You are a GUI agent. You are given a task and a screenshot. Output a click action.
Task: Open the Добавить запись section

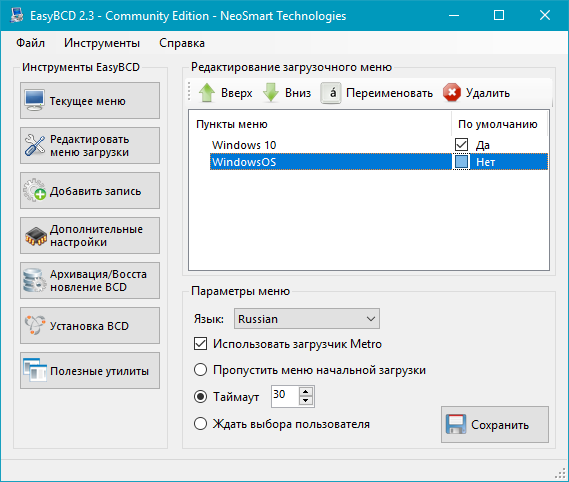[90, 191]
